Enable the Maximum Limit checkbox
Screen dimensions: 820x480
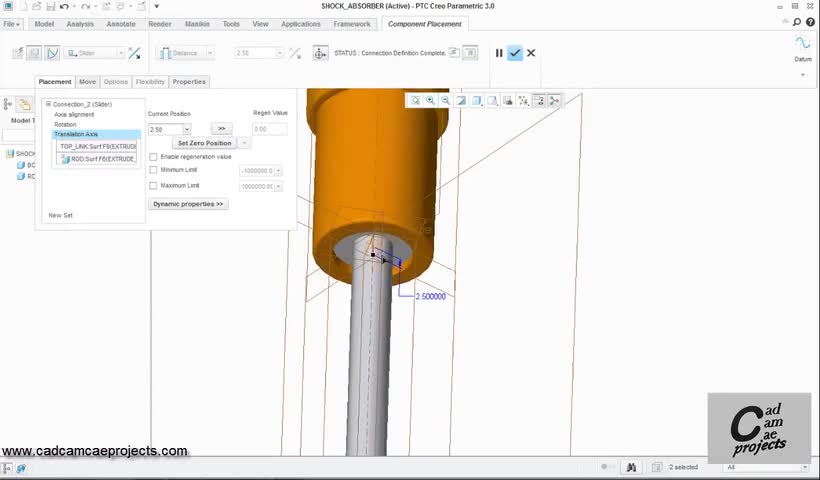(x=153, y=186)
